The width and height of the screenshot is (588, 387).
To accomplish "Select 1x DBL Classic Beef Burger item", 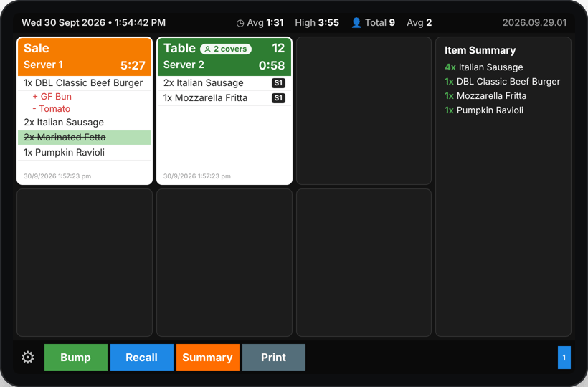I will point(85,83).
